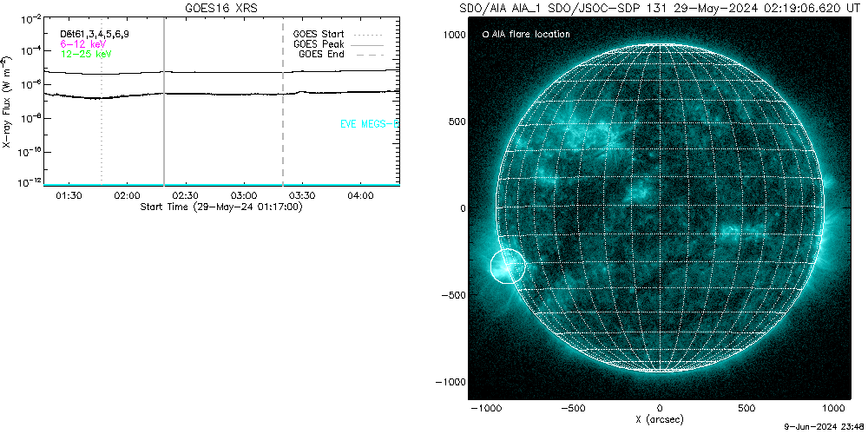The width and height of the screenshot is (868, 434).
Task: Click the 10^-12 flux axis label
Action: point(29,183)
